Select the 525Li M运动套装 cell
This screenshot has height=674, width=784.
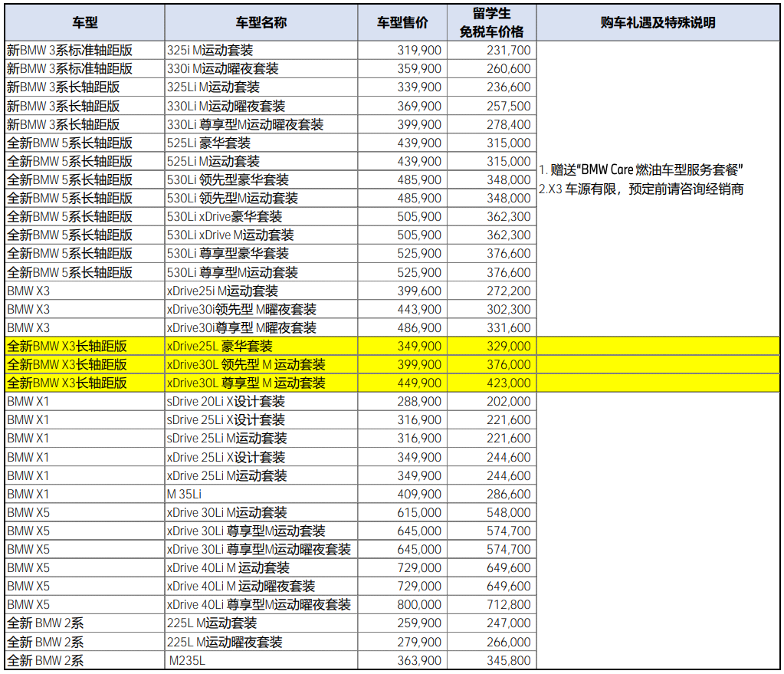pyautogui.click(x=261, y=162)
